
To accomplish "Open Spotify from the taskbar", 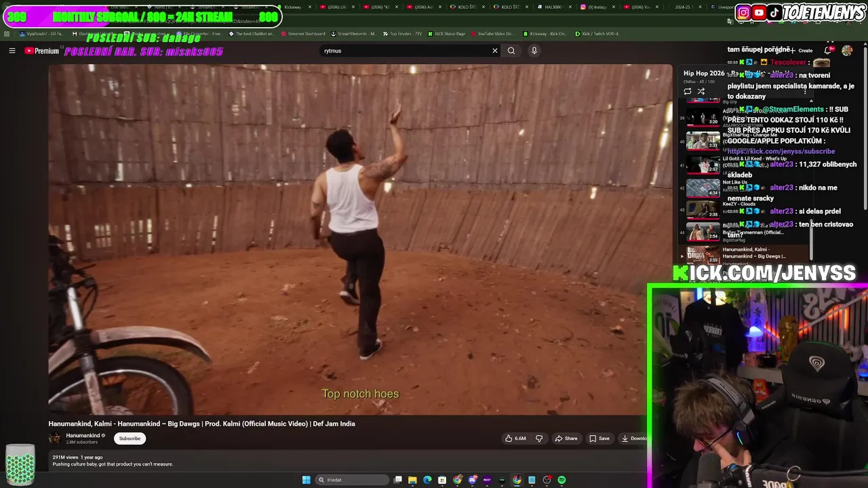I will point(561,480).
